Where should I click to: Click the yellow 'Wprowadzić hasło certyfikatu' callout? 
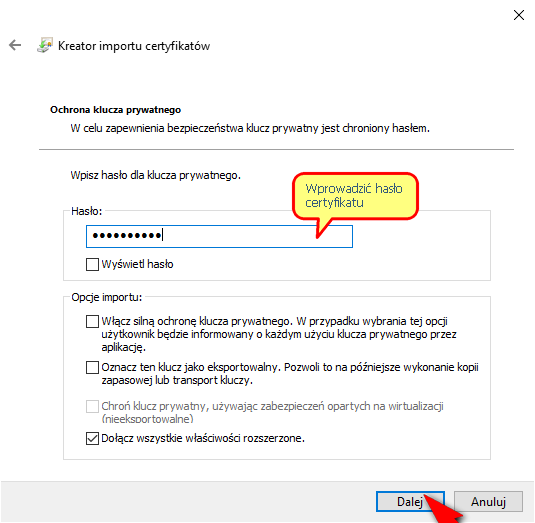(355, 196)
